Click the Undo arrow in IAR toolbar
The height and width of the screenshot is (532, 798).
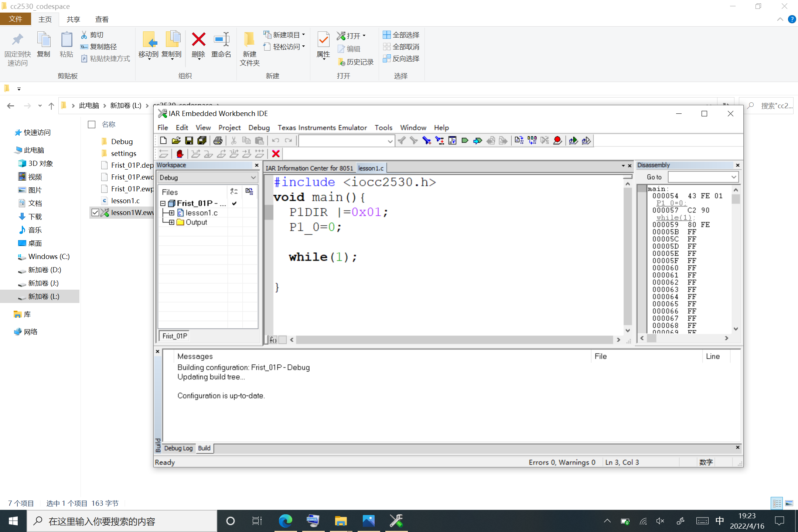(x=276, y=140)
